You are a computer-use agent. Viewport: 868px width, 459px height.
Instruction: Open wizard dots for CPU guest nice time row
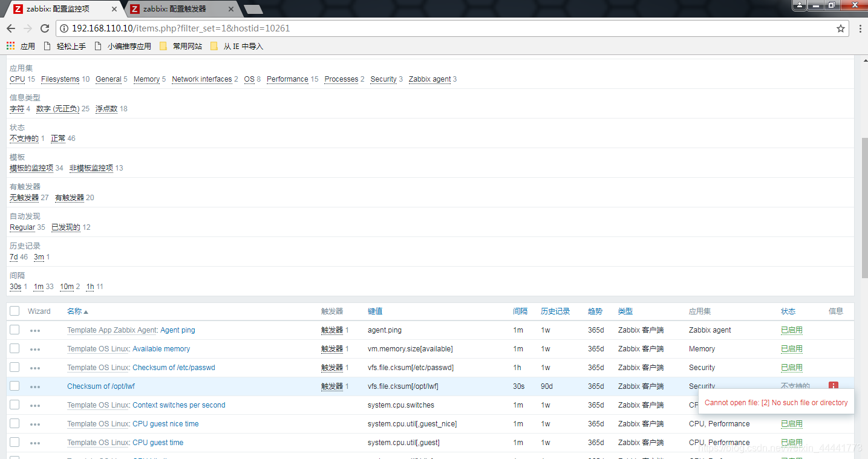tap(35, 425)
